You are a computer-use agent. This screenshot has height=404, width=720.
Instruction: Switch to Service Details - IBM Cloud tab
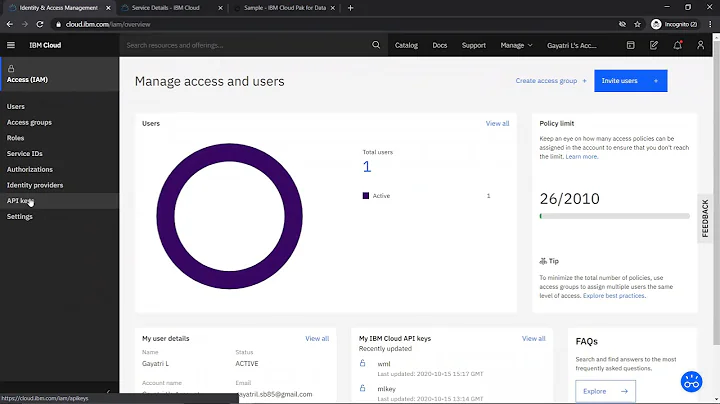tap(166, 8)
